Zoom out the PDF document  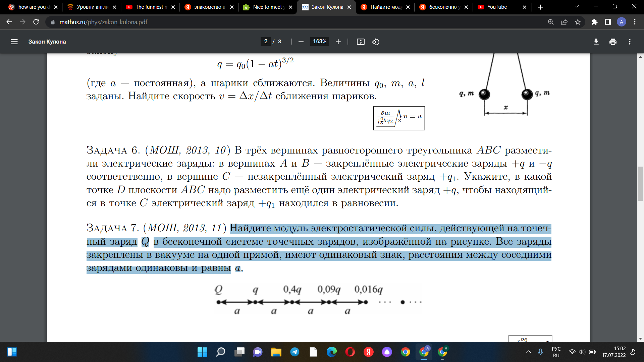tap(301, 42)
